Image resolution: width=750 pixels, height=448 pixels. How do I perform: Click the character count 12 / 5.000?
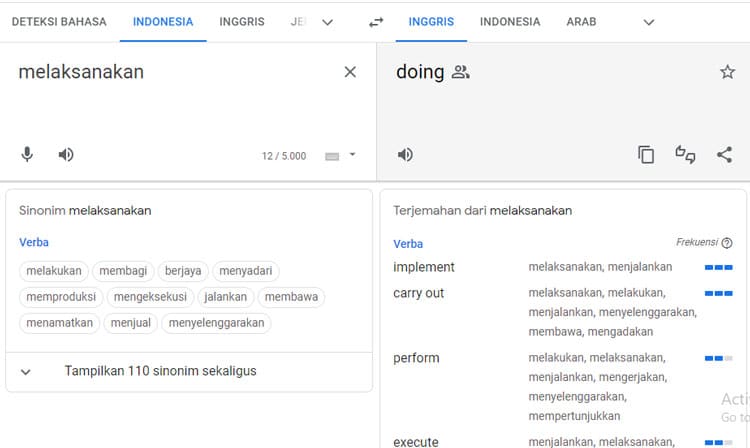click(x=284, y=156)
